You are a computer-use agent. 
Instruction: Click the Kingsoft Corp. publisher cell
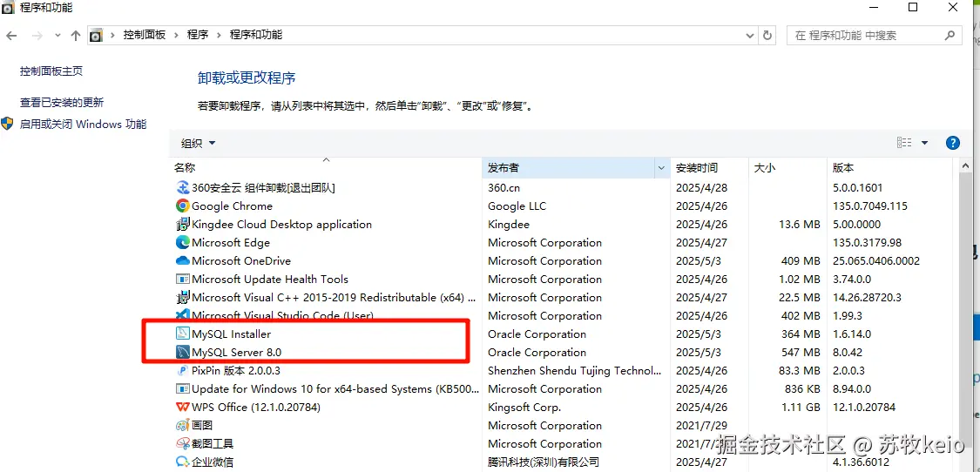tap(524, 407)
